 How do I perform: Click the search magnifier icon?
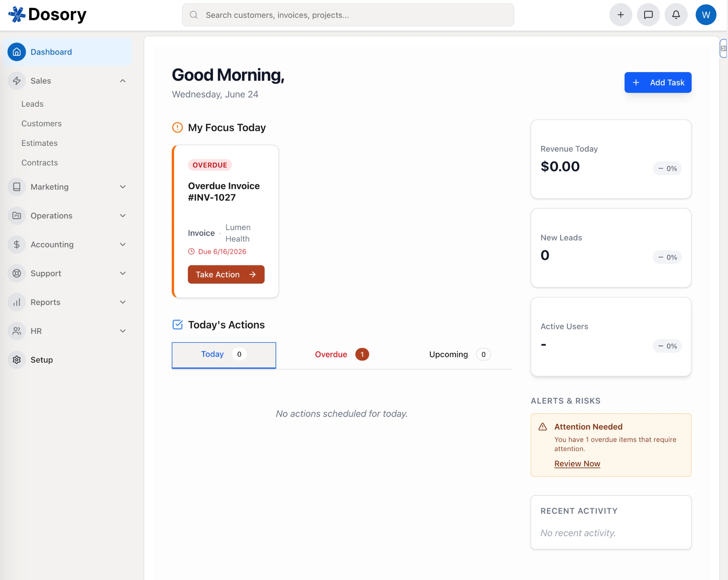click(194, 15)
